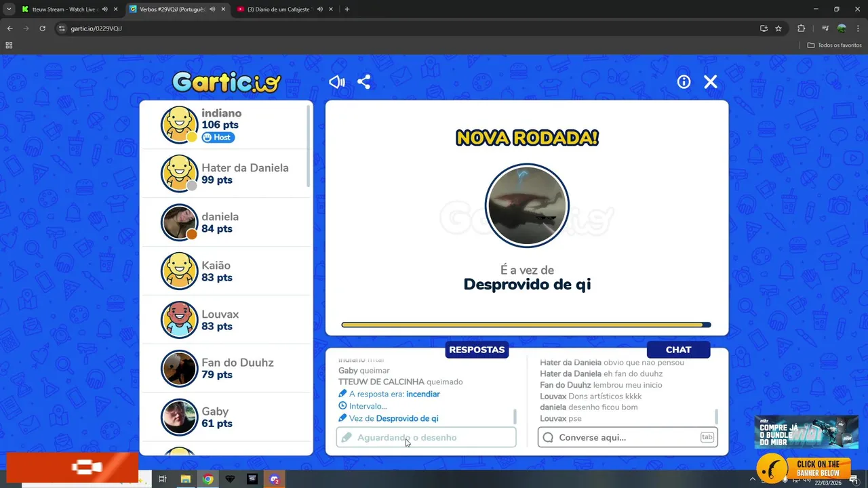Open the media controls icon
This screenshot has height=488, width=868.
[825, 28]
